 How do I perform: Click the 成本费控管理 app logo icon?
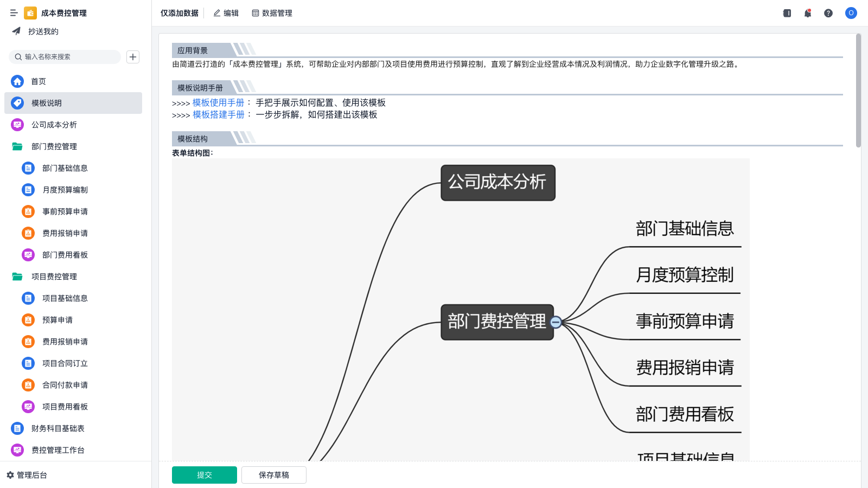click(30, 13)
